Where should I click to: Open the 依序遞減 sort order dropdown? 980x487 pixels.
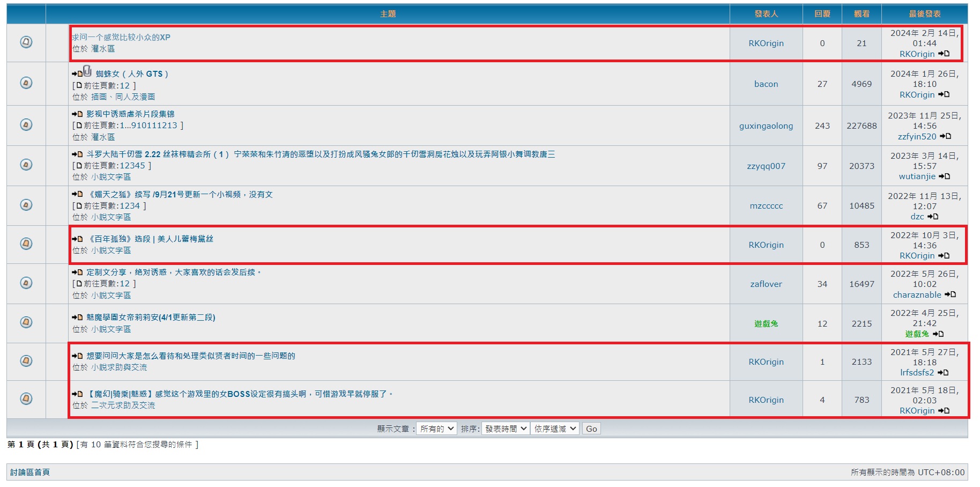pos(555,429)
